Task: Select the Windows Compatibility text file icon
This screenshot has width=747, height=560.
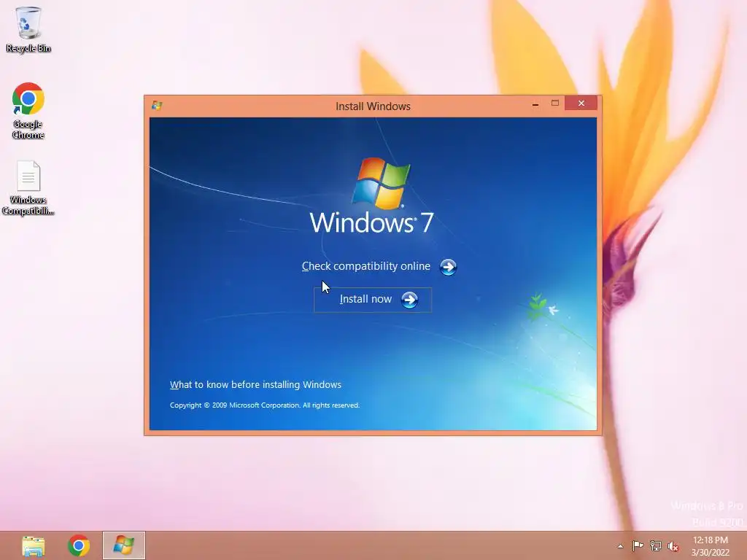Action: pyautogui.click(x=28, y=187)
